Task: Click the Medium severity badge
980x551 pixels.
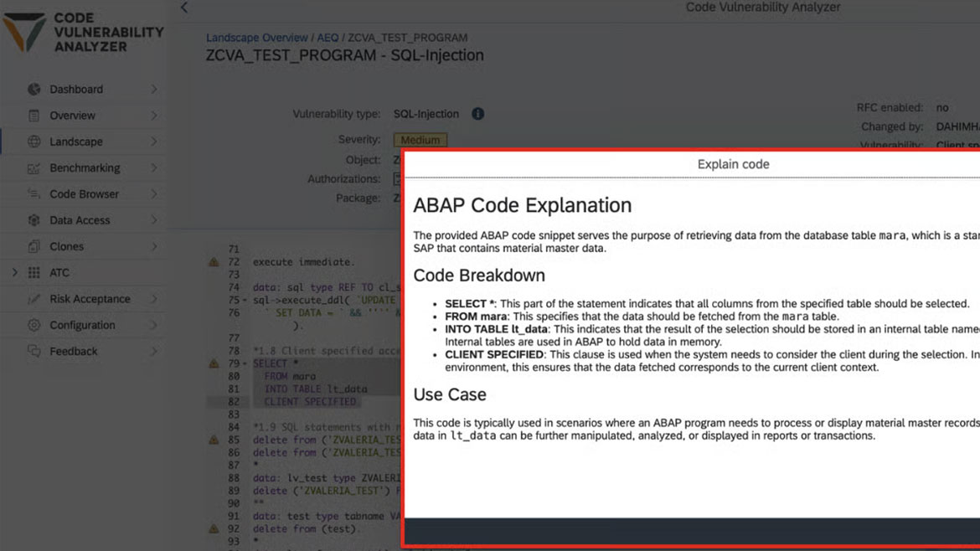Action: click(420, 140)
